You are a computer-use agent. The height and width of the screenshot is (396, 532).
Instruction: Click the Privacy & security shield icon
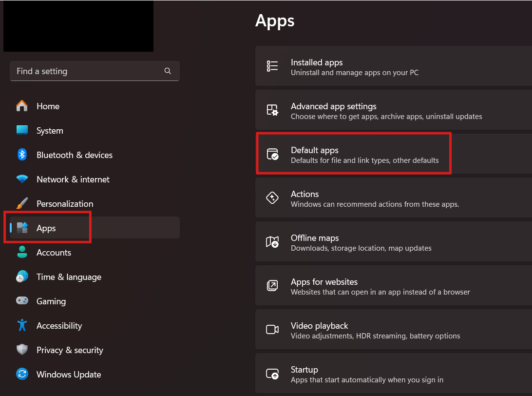(x=22, y=350)
